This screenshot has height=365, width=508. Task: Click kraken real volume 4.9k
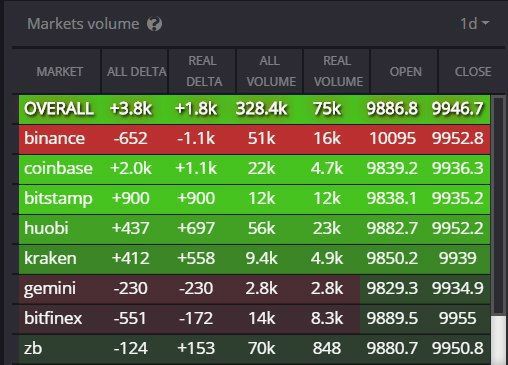click(x=327, y=258)
